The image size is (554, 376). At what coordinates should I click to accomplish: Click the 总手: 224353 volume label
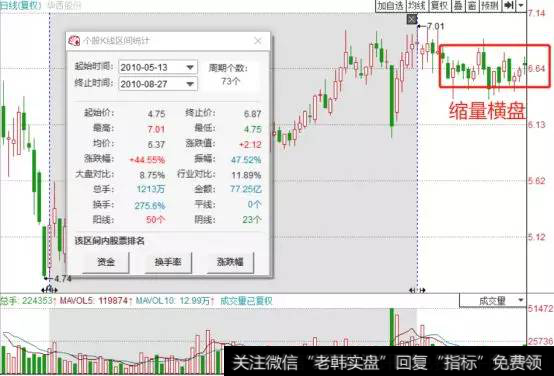point(26,301)
